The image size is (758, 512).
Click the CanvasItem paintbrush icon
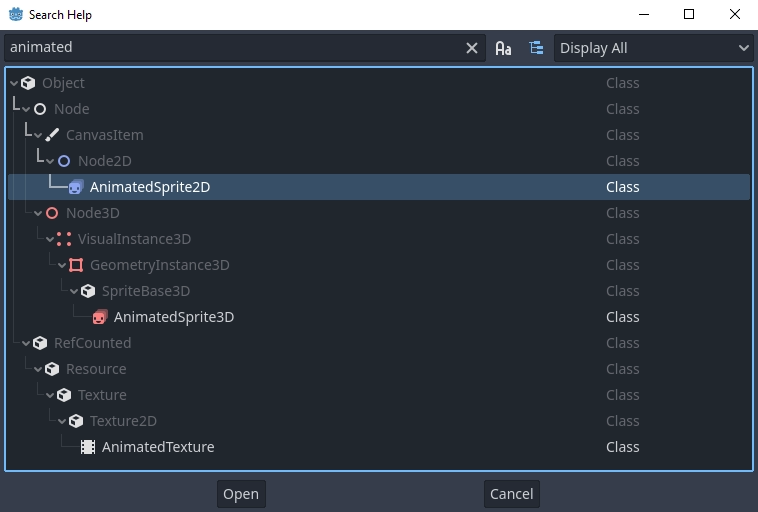52,135
